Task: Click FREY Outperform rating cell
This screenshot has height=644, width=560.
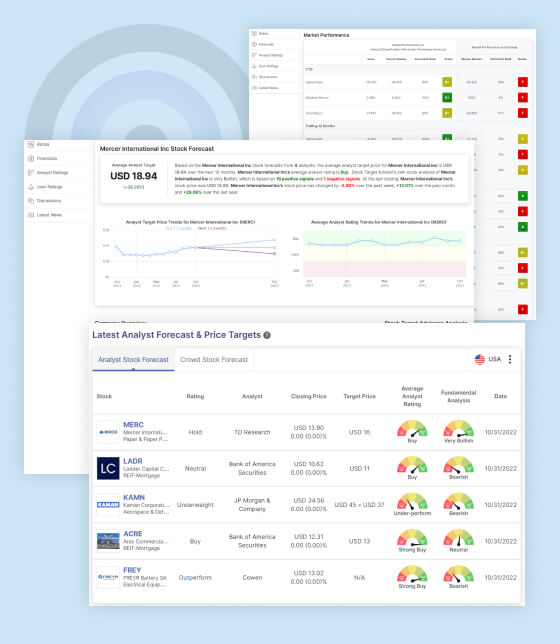Action: tap(195, 577)
